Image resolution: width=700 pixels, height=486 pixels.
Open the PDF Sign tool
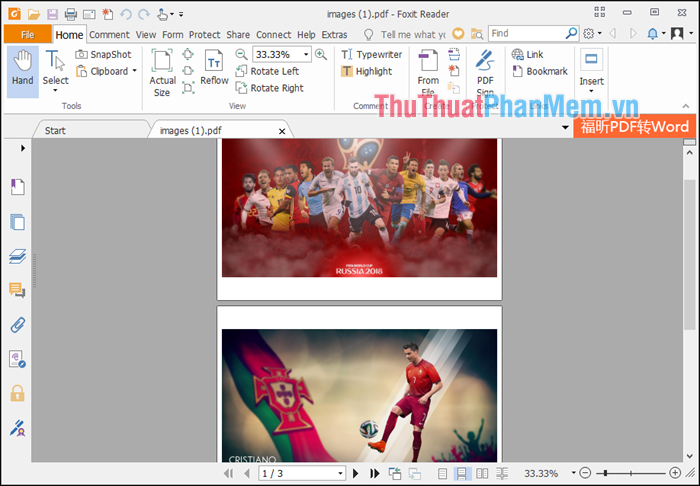coord(485,72)
